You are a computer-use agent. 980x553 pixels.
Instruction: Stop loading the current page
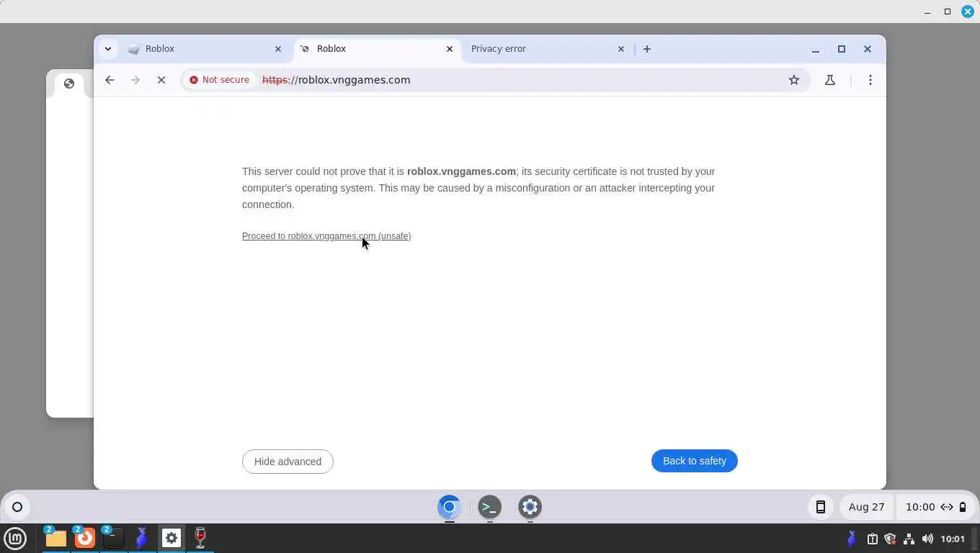click(x=161, y=80)
